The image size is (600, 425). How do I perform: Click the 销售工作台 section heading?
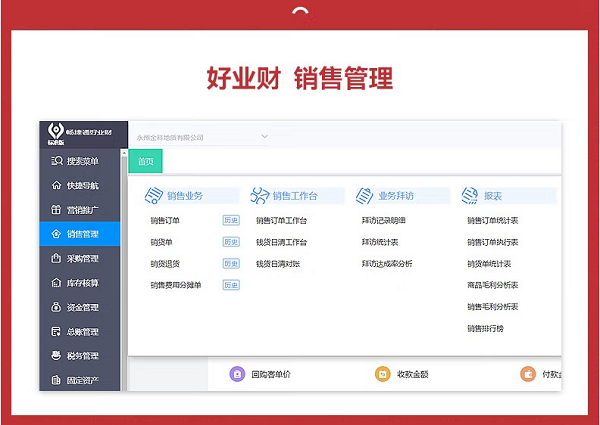point(295,196)
